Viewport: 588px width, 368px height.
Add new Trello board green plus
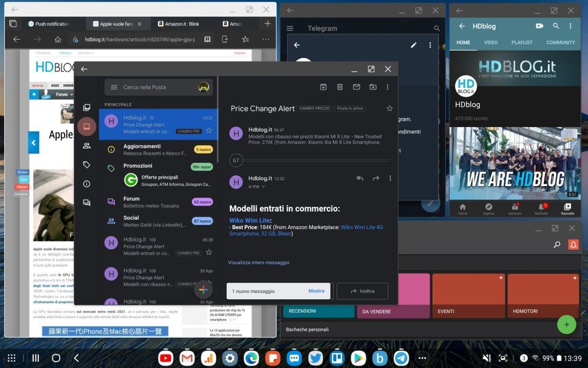(566, 324)
